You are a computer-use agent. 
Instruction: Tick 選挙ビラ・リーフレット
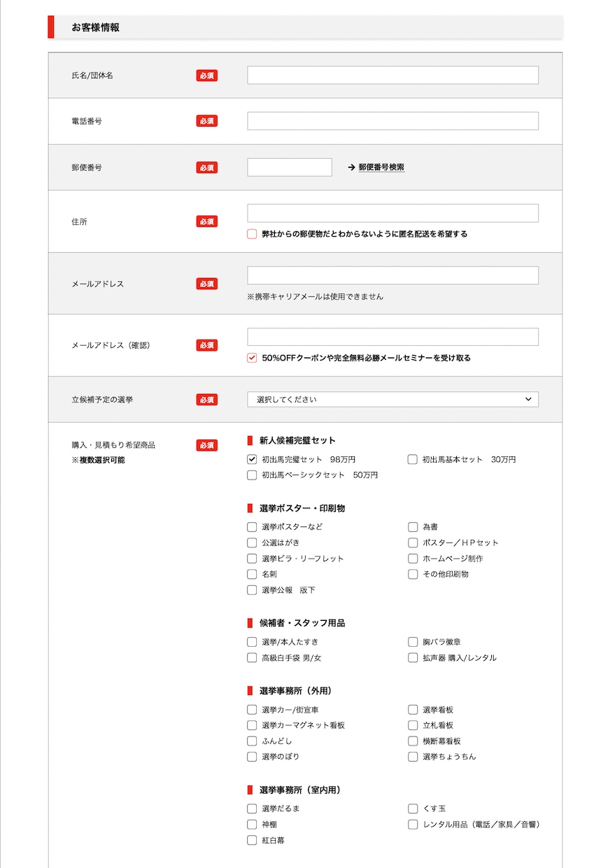(x=252, y=559)
